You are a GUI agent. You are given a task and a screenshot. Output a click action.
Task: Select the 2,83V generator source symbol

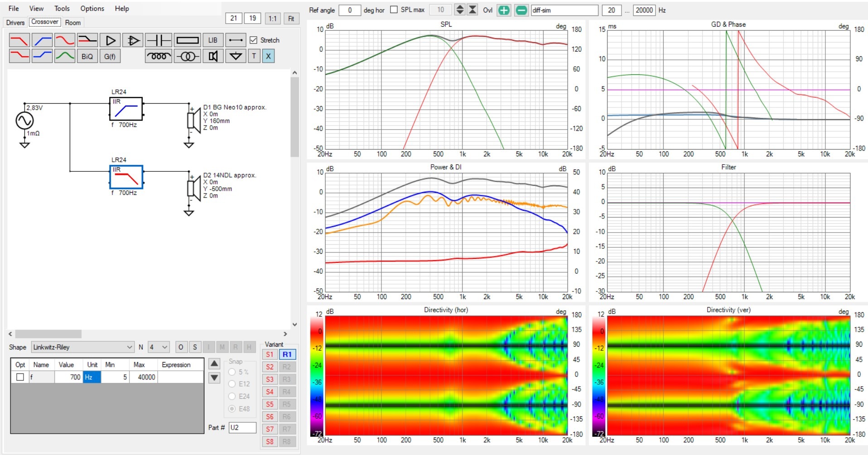(24, 121)
